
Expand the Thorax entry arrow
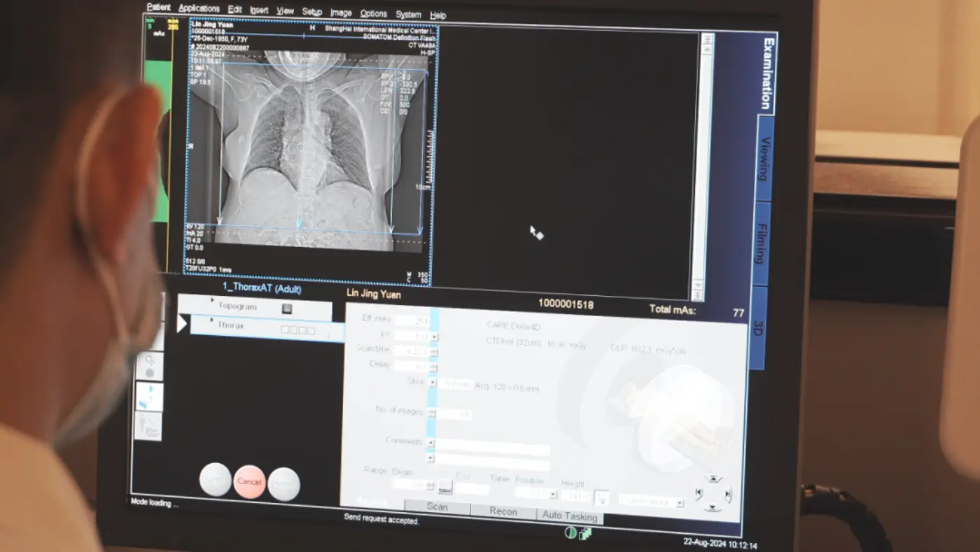212,319
